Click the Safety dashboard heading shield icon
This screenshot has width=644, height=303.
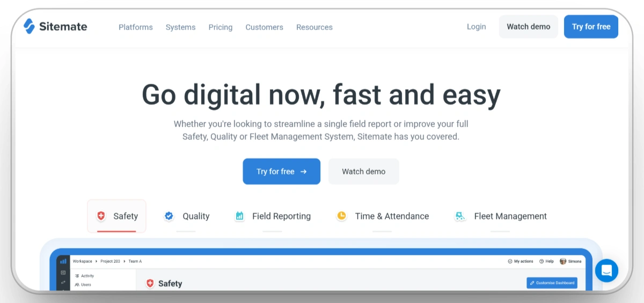(150, 283)
